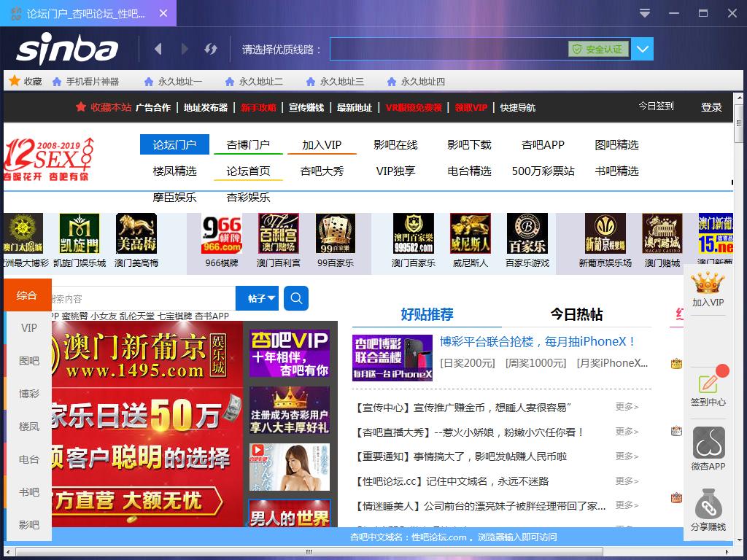The height and width of the screenshot is (560, 747).
Task: Switch to the 好贴推荐 tab
Action: (x=427, y=314)
